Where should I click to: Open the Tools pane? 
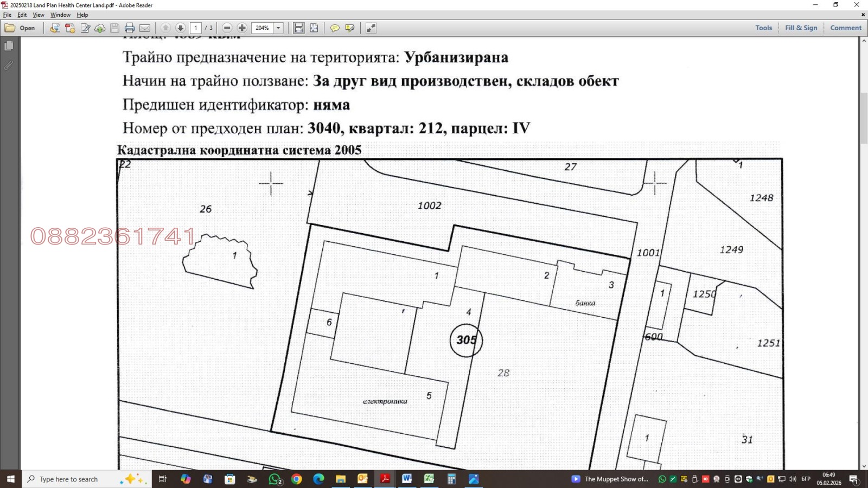coord(763,28)
